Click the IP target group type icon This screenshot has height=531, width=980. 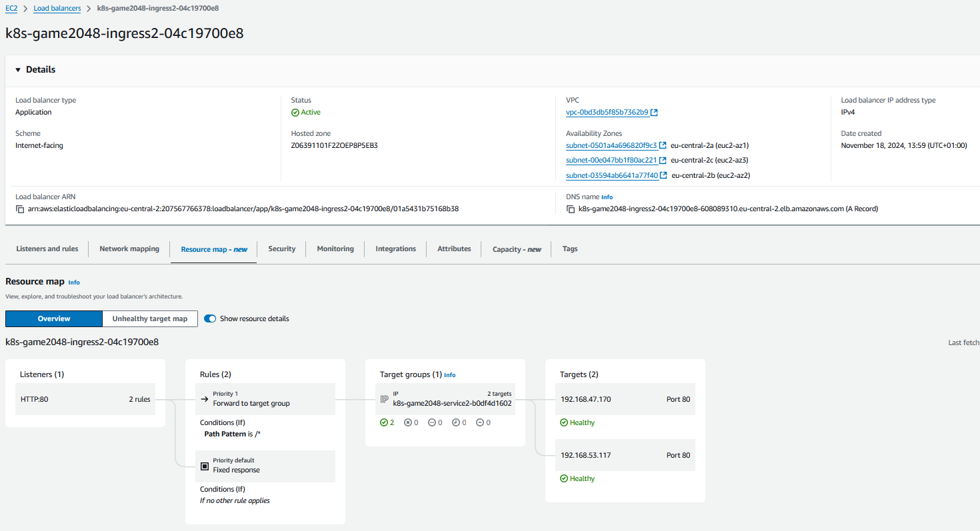384,399
